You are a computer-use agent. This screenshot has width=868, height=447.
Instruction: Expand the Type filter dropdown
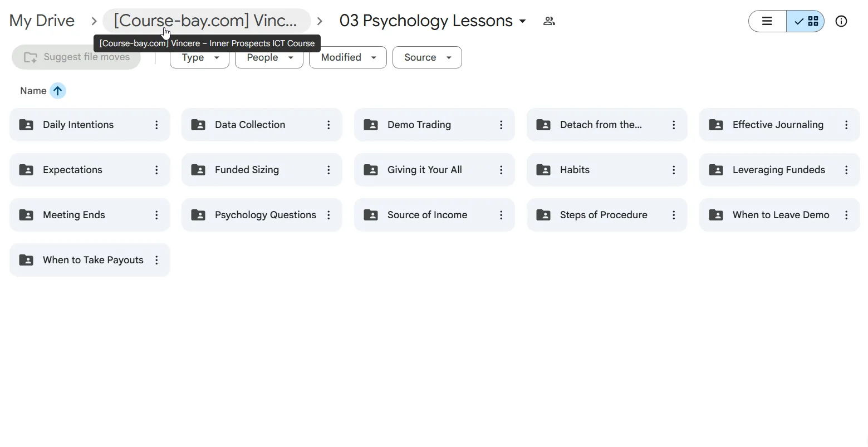tap(199, 57)
